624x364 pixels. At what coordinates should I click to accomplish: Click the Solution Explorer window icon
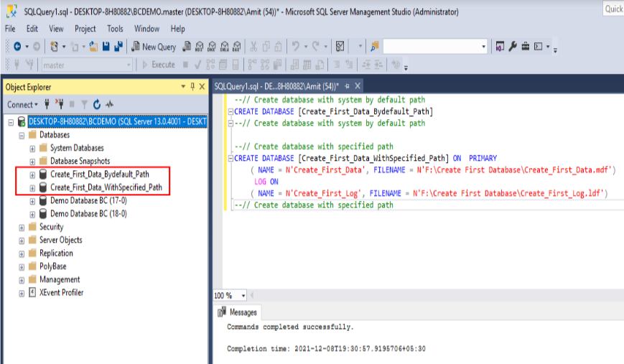[x=500, y=47]
